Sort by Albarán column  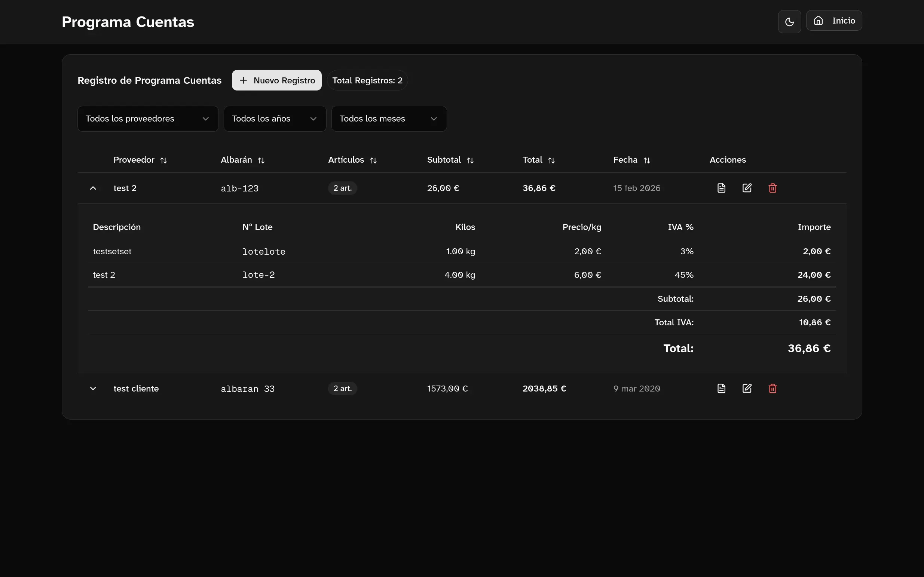tap(243, 160)
